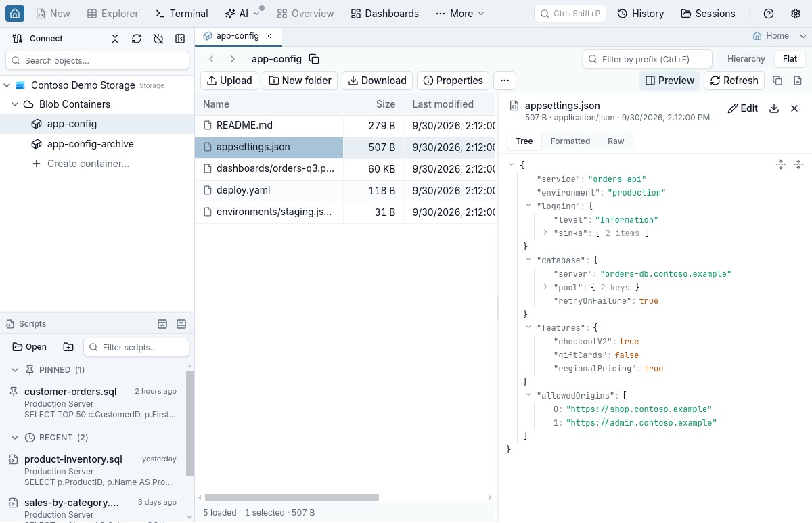This screenshot has height=523, width=812.
Task: Collapse the left sidebar panel icon
Action: pos(180,39)
